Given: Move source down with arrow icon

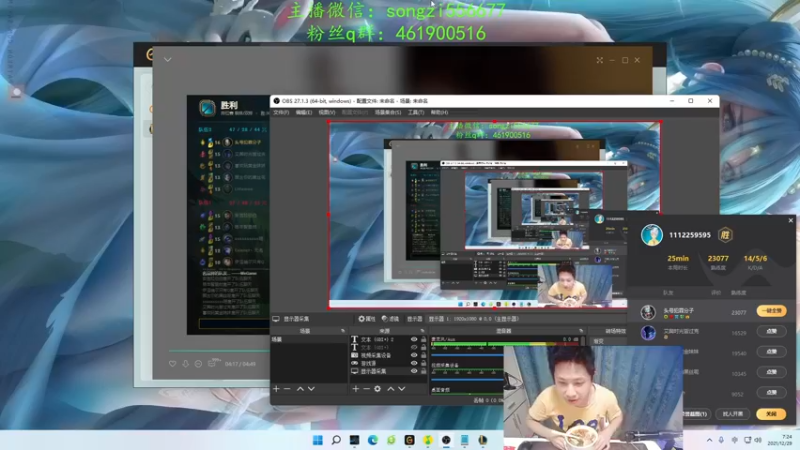Looking at the screenshot, I should point(402,389).
